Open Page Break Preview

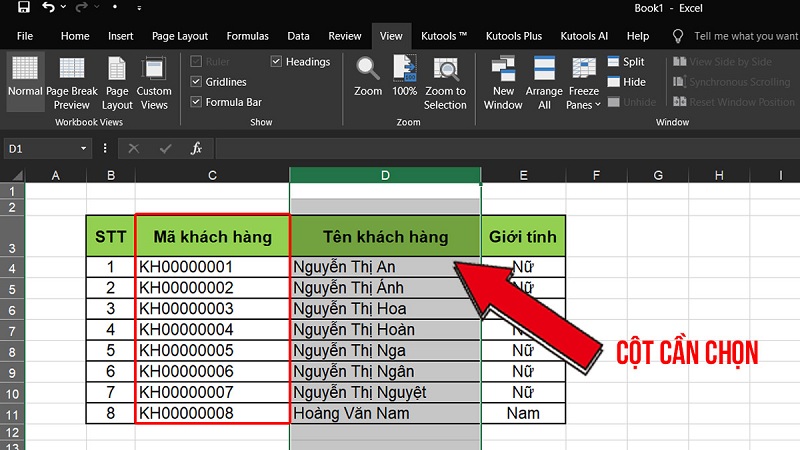pyautogui.click(x=72, y=83)
